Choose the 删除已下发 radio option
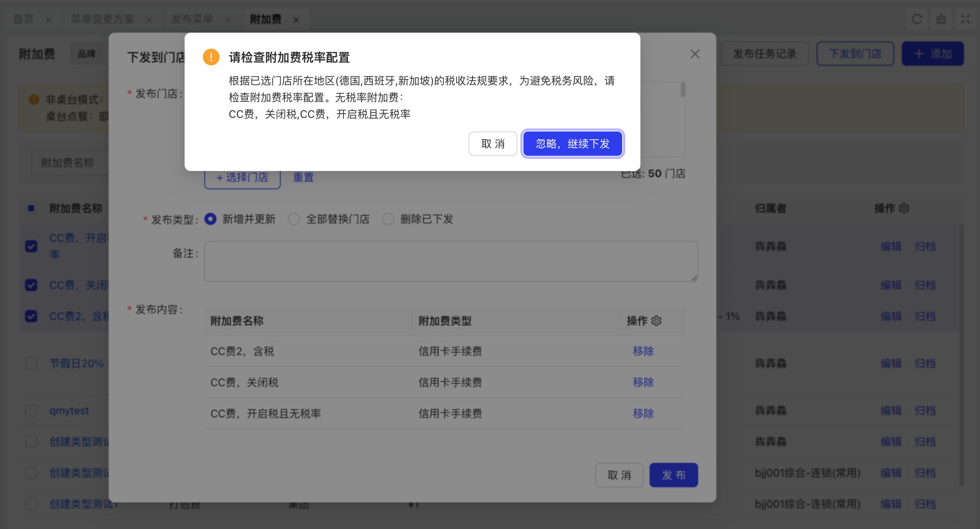 click(388, 219)
